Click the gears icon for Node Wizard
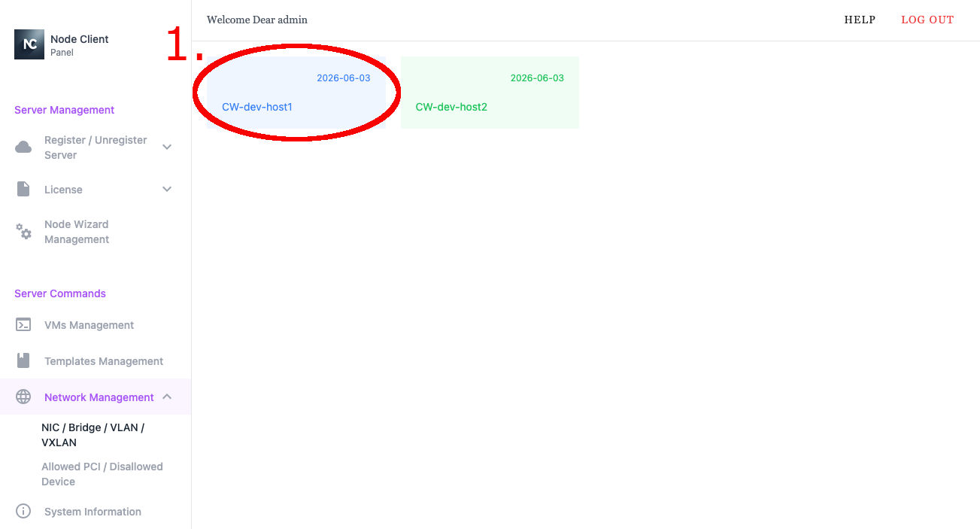Image resolution: width=980 pixels, height=529 pixels. coord(24,232)
